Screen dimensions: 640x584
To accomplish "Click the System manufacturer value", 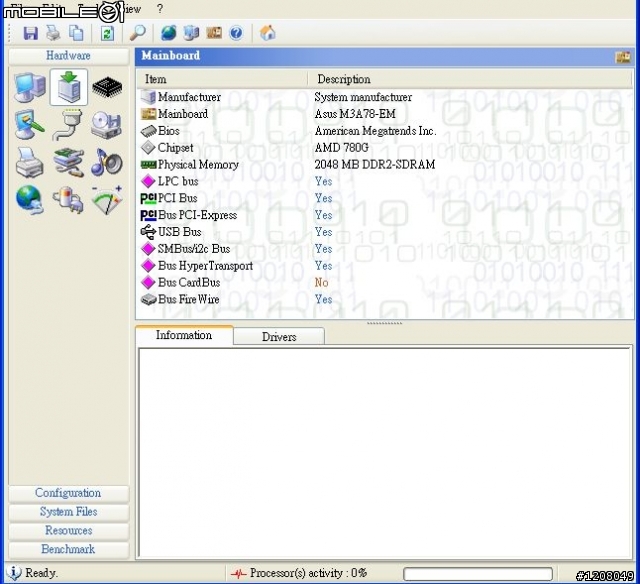I will [363, 97].
